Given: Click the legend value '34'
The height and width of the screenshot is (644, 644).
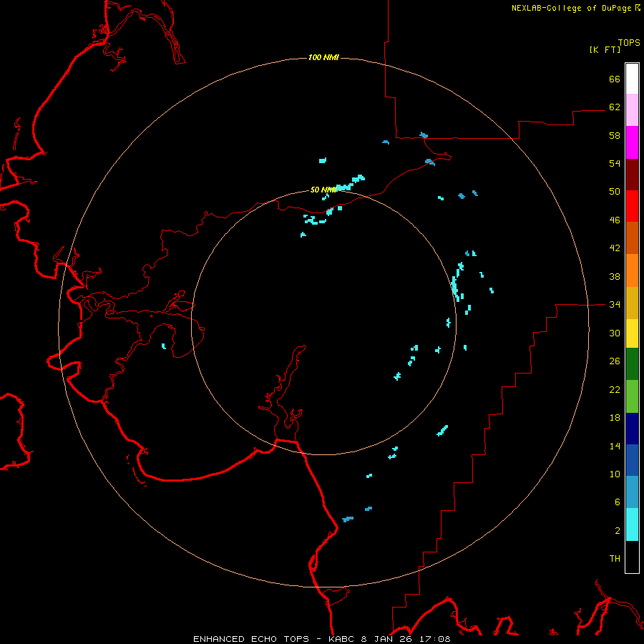Looking at the screenshot, I should [615, 304].
